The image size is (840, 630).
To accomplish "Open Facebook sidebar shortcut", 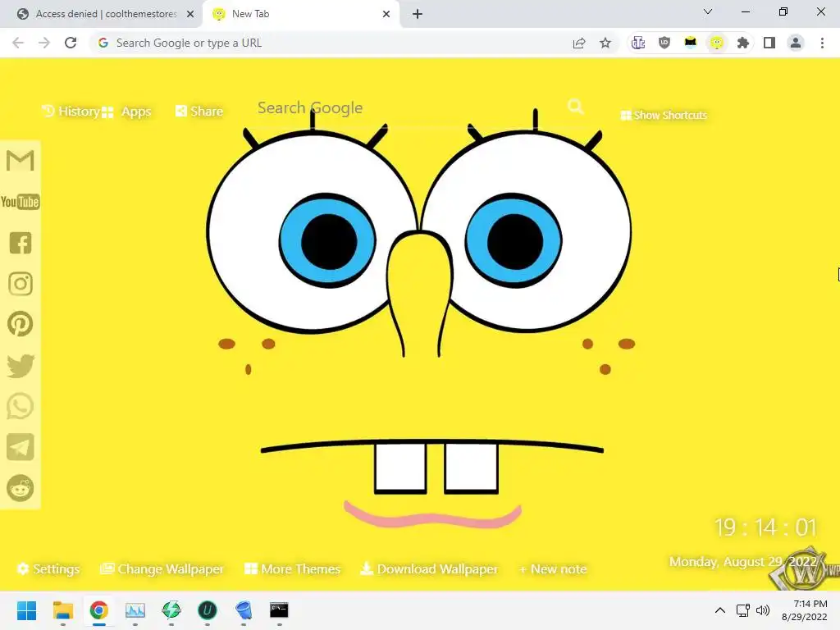I will coord(21,243).
